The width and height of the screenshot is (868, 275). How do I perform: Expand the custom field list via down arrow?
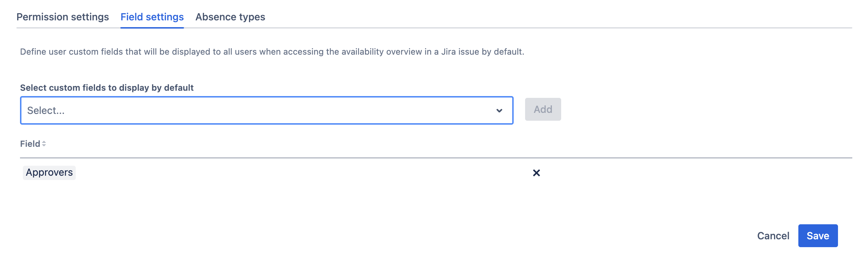499,111
